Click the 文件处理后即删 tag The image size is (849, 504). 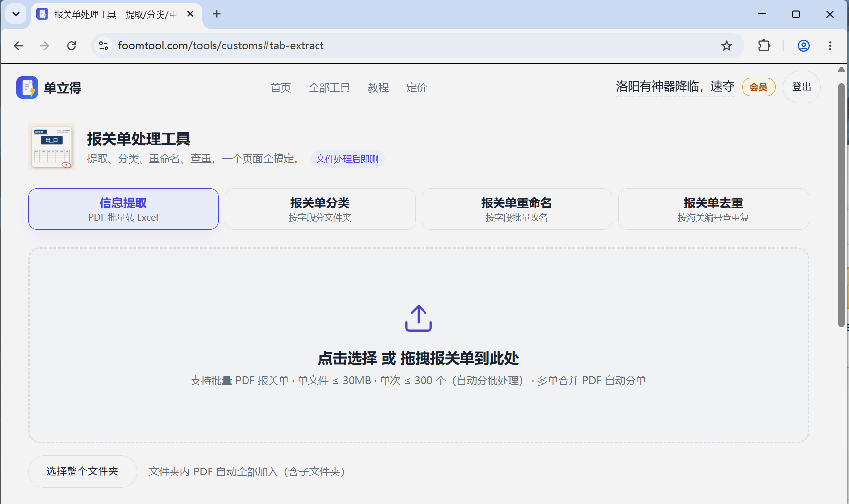(x=347, y=159)
